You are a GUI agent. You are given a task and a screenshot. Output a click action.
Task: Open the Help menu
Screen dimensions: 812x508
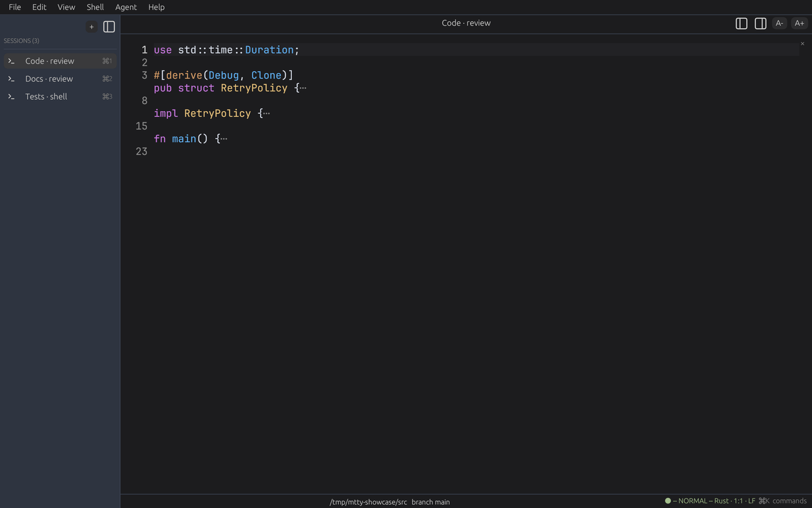(x=156, y=7)
